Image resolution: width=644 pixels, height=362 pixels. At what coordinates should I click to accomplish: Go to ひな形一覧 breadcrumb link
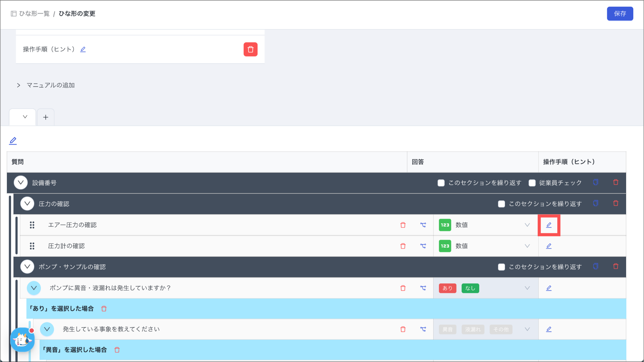click(34, 14)
